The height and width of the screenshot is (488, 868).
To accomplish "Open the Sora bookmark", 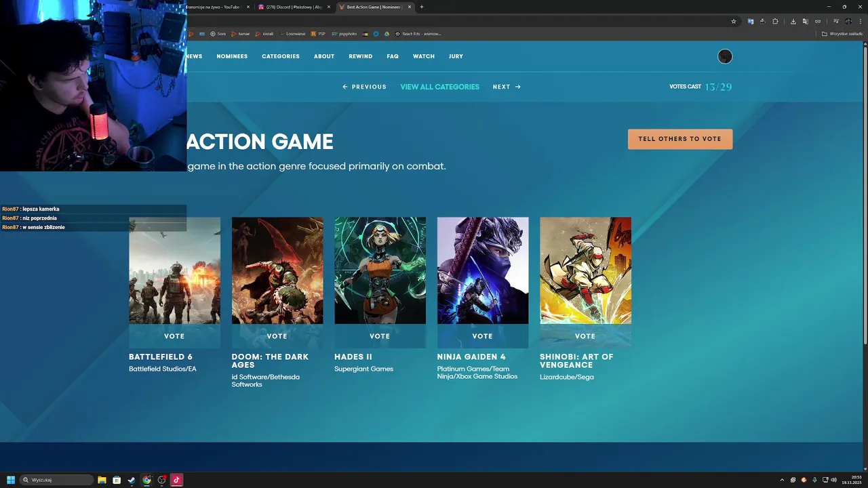I will tap(218, 33).
